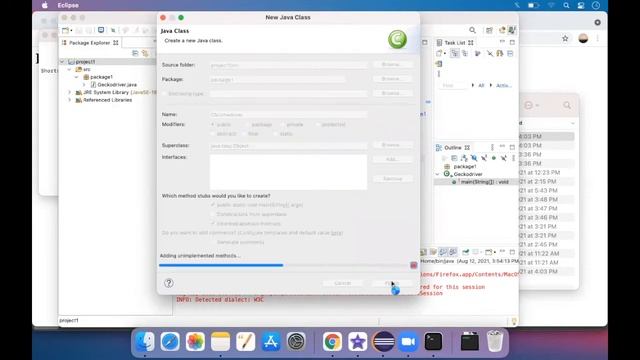Browse for the Package

(x=392, y=79)
